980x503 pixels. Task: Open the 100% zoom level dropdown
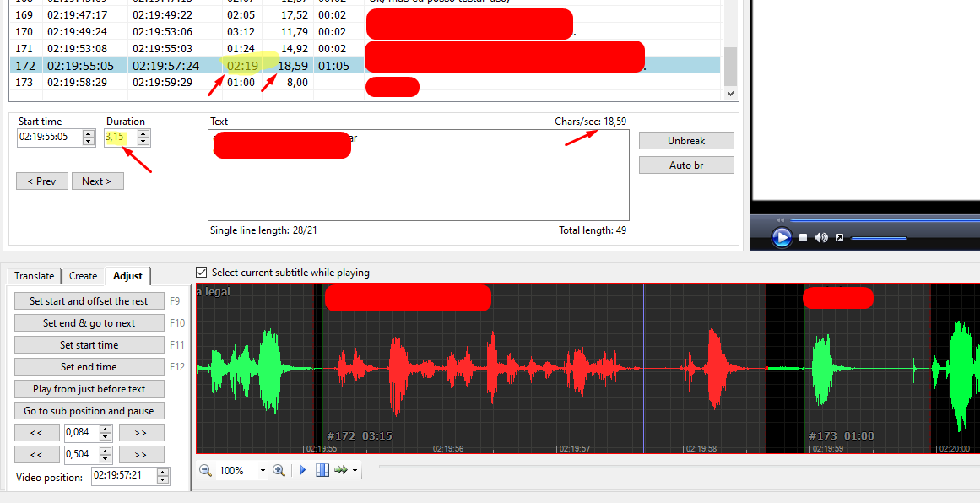coord(262,469)
